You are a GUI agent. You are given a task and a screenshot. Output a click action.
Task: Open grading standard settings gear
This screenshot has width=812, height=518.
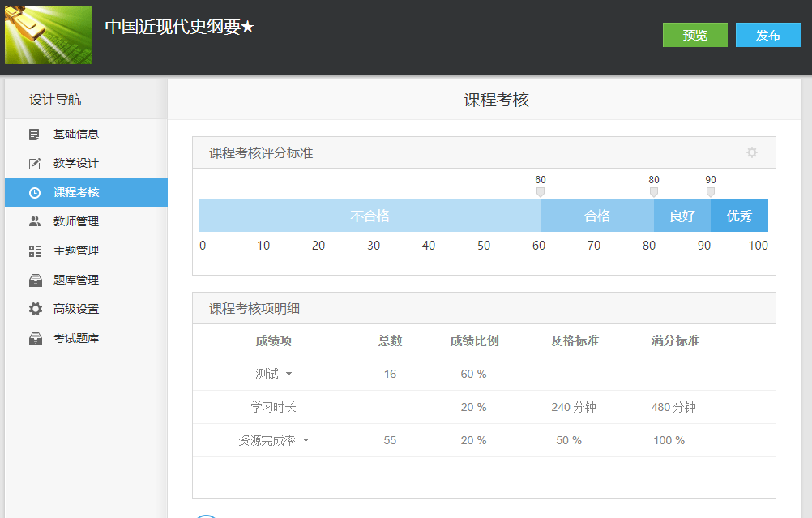coord(752,152)
